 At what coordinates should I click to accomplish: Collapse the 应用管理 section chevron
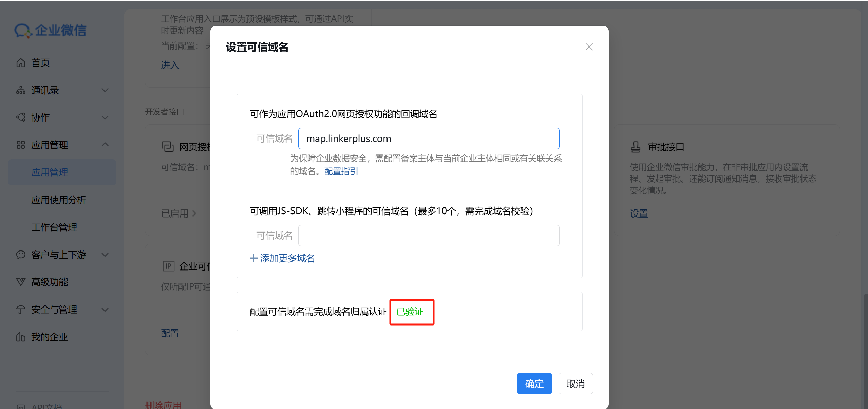coord(105,145)
